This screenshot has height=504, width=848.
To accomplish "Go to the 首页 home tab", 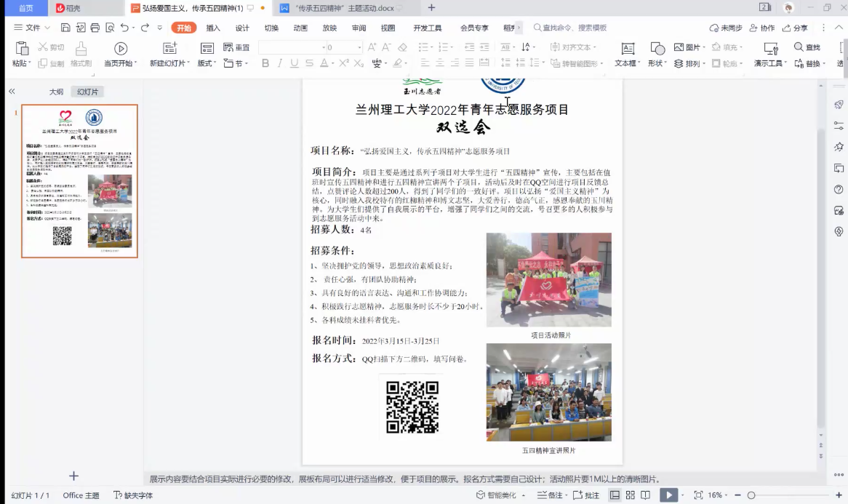I will pos(26,8).
